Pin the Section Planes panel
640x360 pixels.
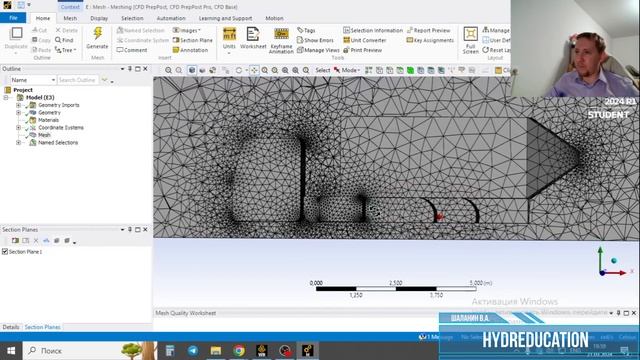[130, 230]
